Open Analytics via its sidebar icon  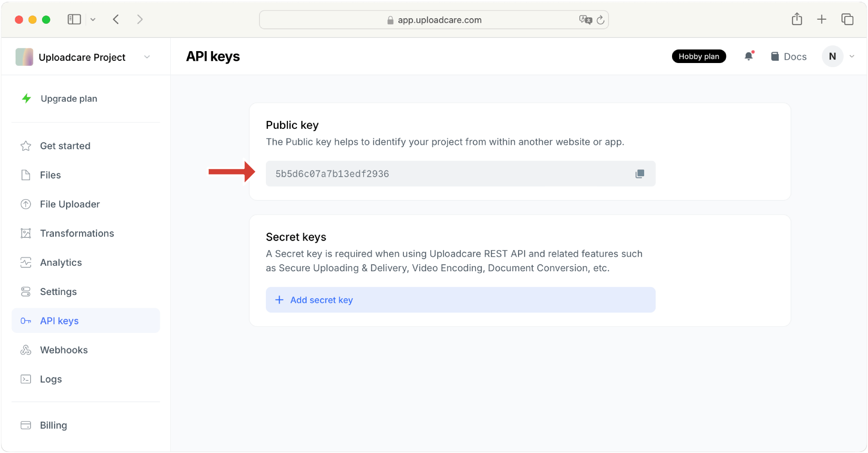pyautogui.click(x=26, y=262)
